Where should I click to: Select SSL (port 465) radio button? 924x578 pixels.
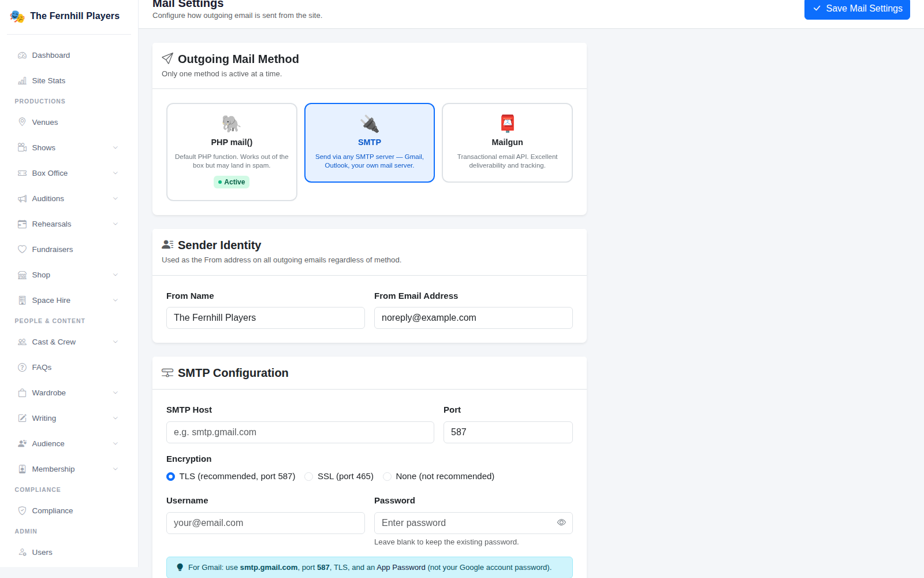pyautogui.click(x=309, y=477)
